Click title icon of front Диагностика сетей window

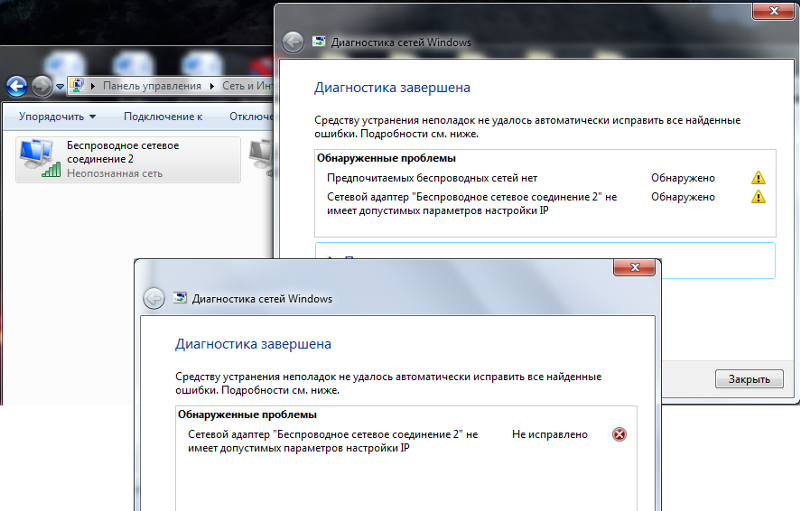point(180,298)
